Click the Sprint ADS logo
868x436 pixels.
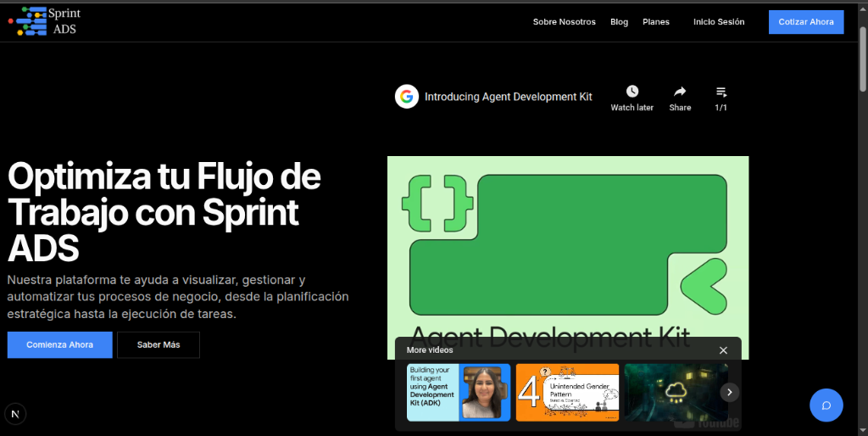point(44,21)
